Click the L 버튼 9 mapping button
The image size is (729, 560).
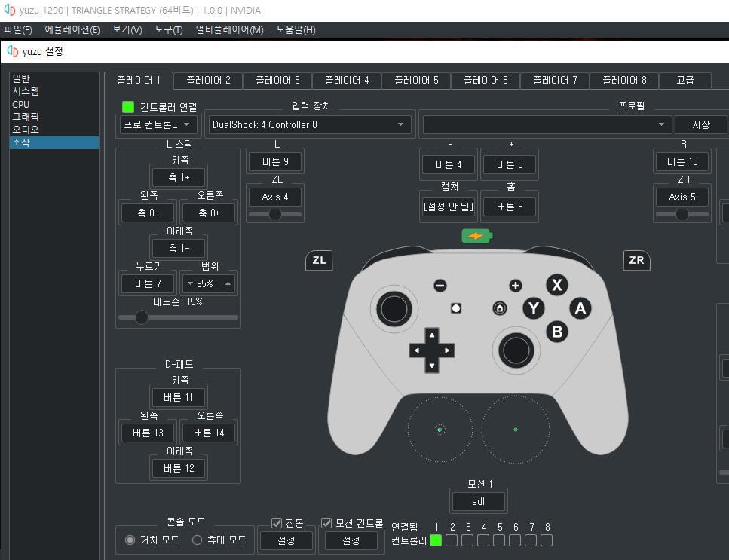pos(275,162)
